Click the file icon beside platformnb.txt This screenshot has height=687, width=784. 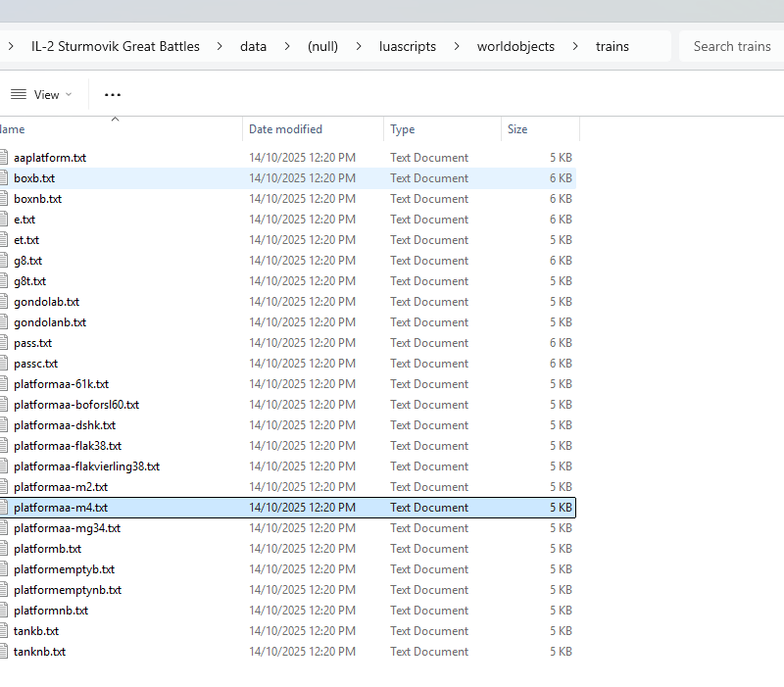tap(3, 611)
